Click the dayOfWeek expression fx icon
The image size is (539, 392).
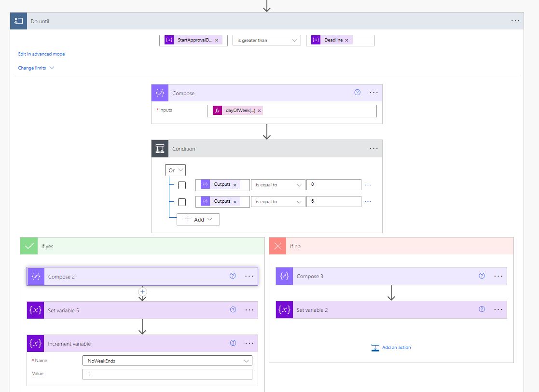click(217, 110)
